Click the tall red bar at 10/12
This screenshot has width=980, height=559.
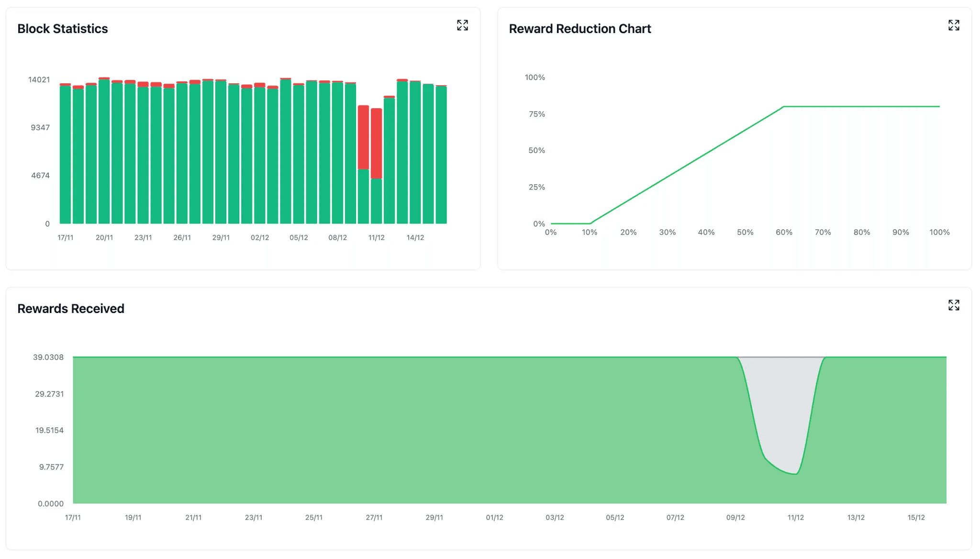point(363,137)
